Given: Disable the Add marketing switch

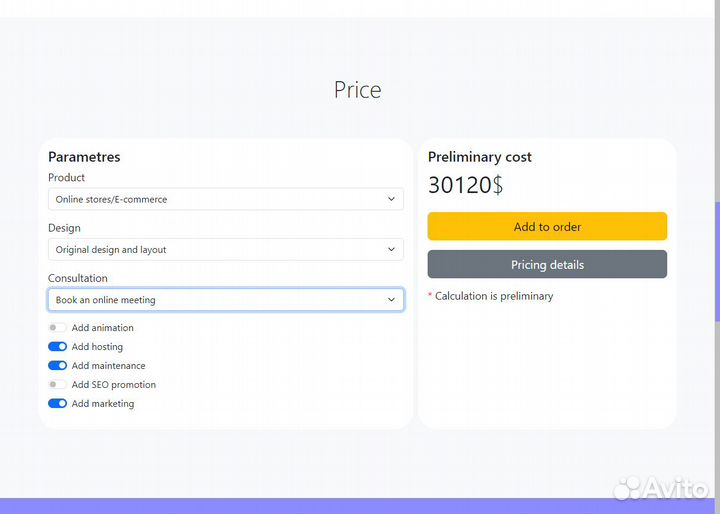Looking at the screenshot, I should (x=57, y=403).
